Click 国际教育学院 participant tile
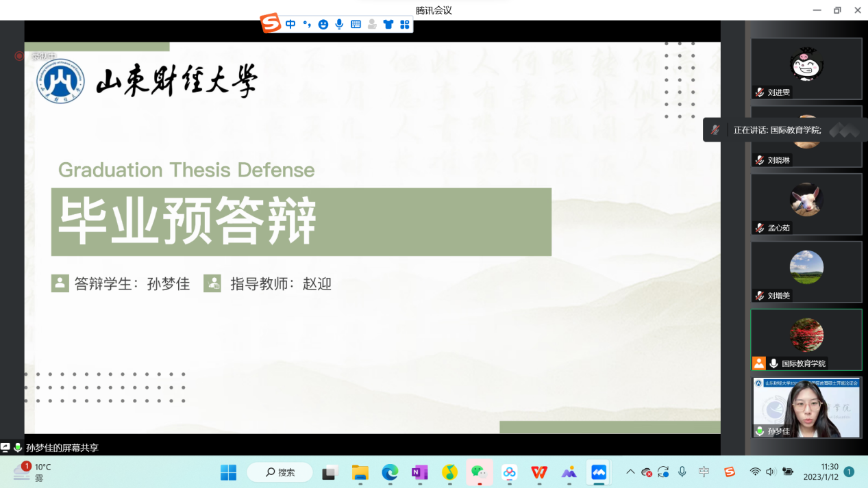Screen dimensions: 868x488 [806, 339]
